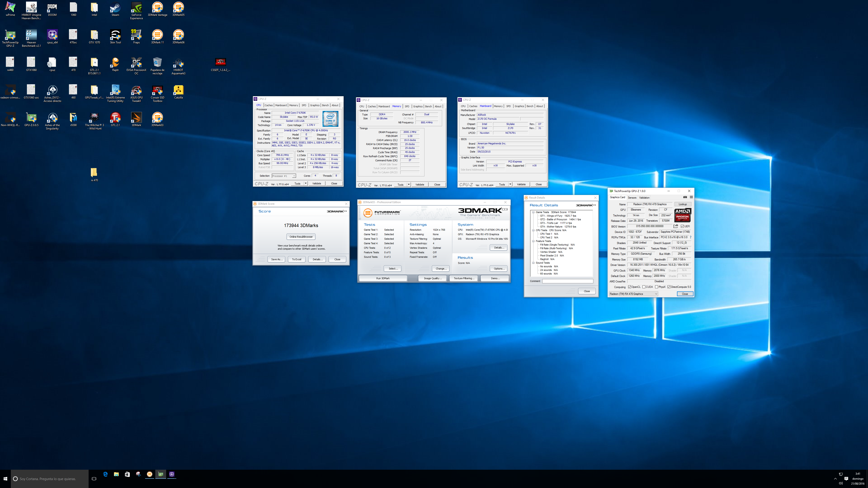This screenshot has height=488, width=868.
Task: Click the Comment field in Result Details
Action: [x=567, y=281]
